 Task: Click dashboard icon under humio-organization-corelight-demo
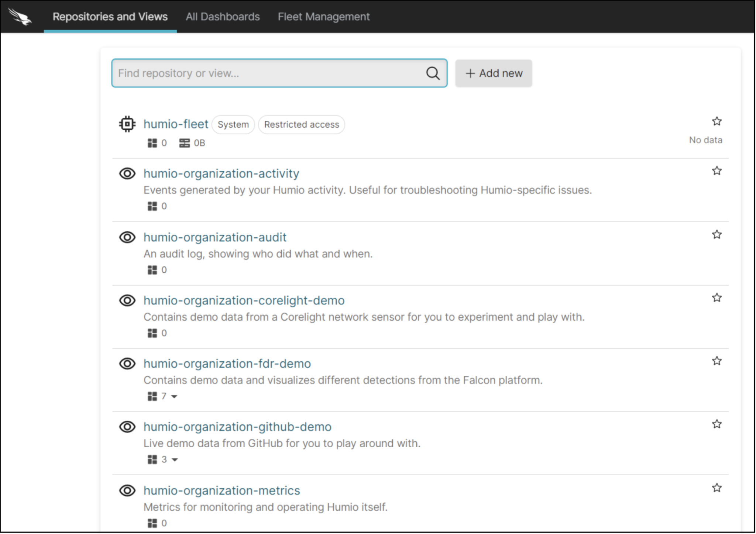tap(152, 333)
